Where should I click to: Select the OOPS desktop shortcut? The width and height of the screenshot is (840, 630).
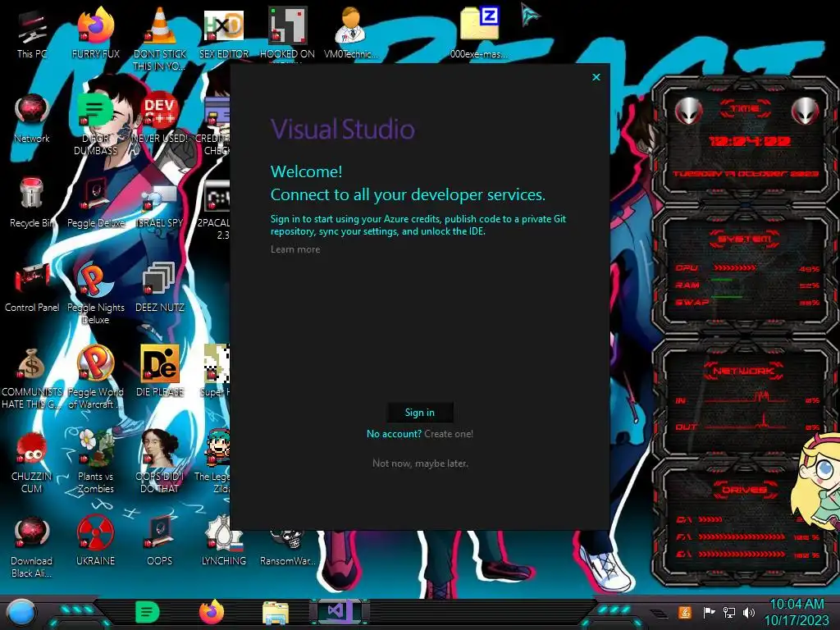(x=160, y=541)
